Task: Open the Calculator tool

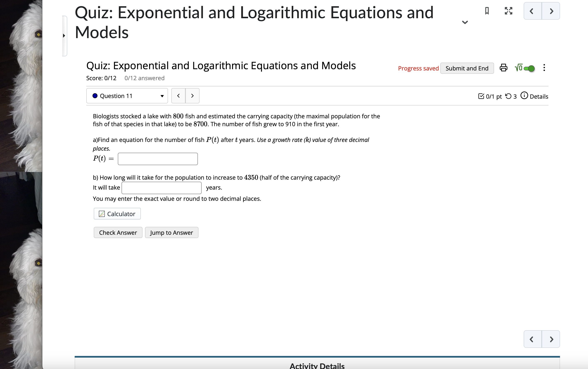Action: pos(117,214)
